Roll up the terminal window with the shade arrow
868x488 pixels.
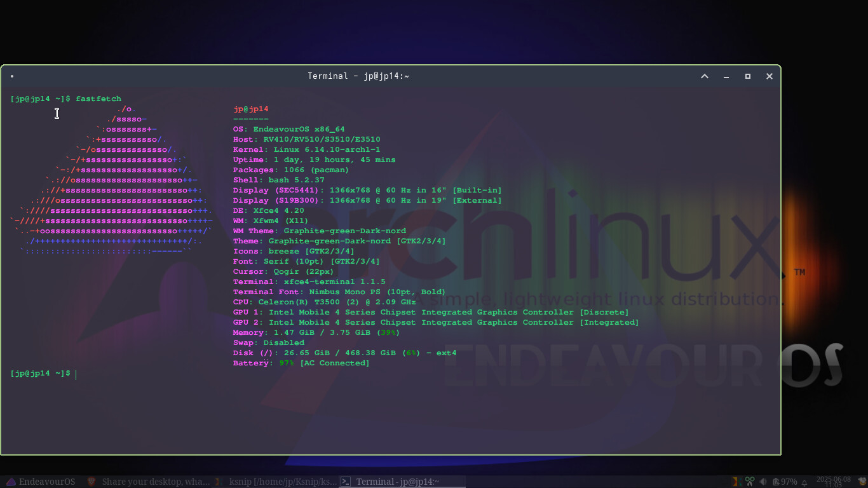pos(705,76)
